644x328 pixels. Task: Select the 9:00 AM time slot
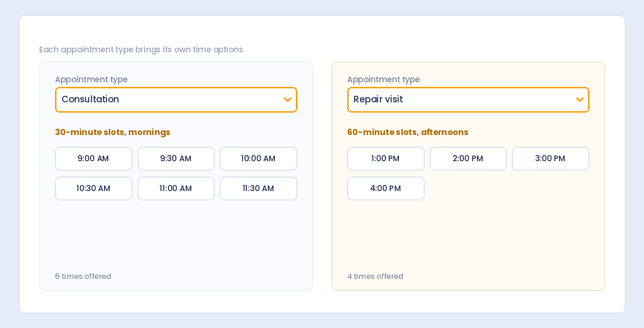94,158
